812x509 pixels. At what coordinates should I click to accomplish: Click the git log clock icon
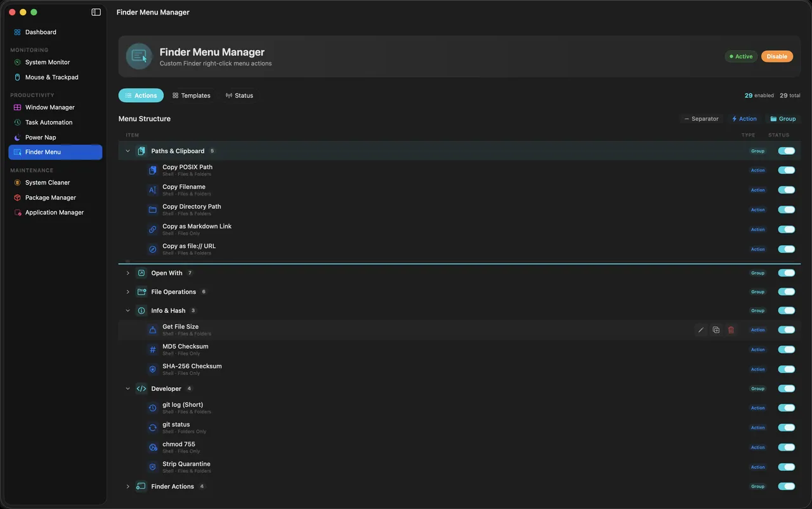pyautogui.click(x=152, y=408)
